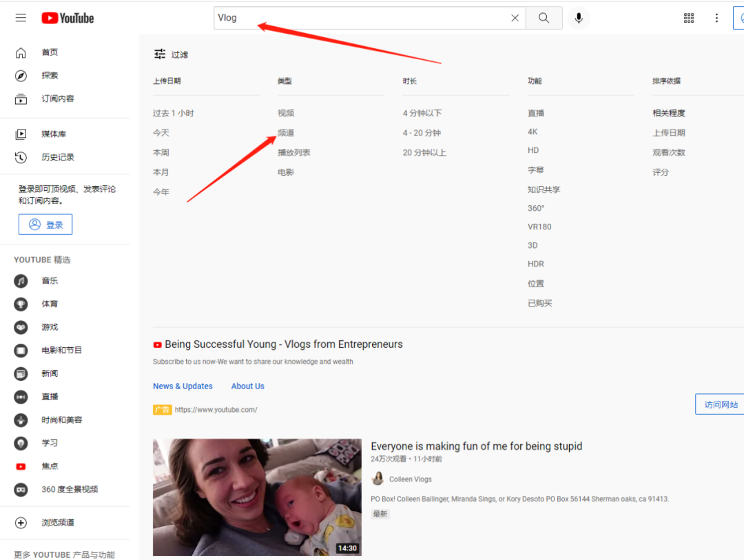This screenshot has height=560, width=744.
Task: Enable the 4K feature filter
Action: 533,132
